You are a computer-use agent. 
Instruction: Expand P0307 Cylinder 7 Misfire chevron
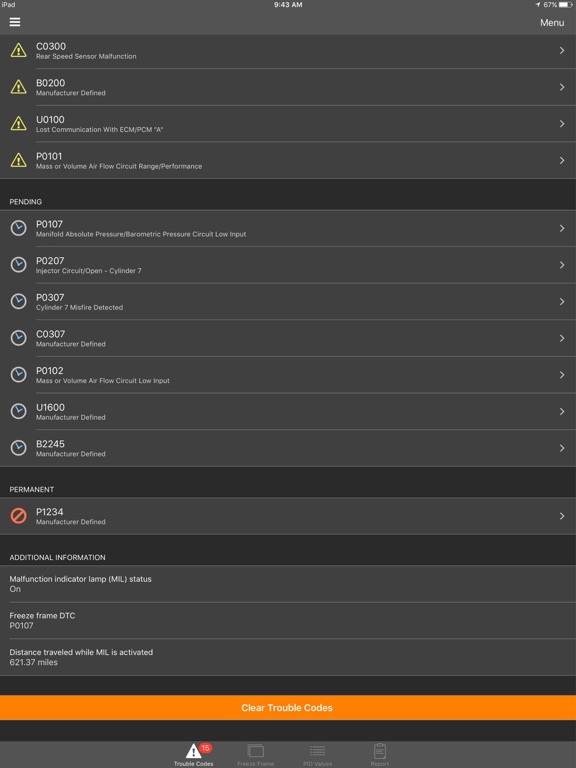pos(562,301)
